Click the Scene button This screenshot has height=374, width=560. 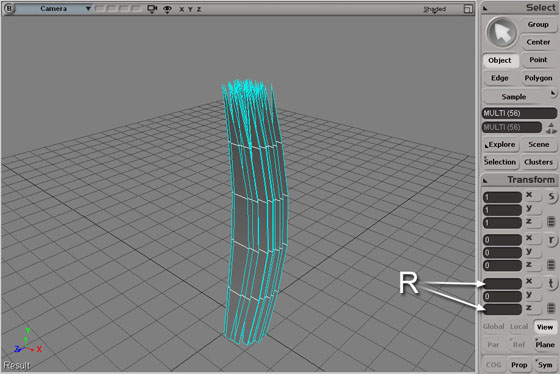(x=539, y=145)
